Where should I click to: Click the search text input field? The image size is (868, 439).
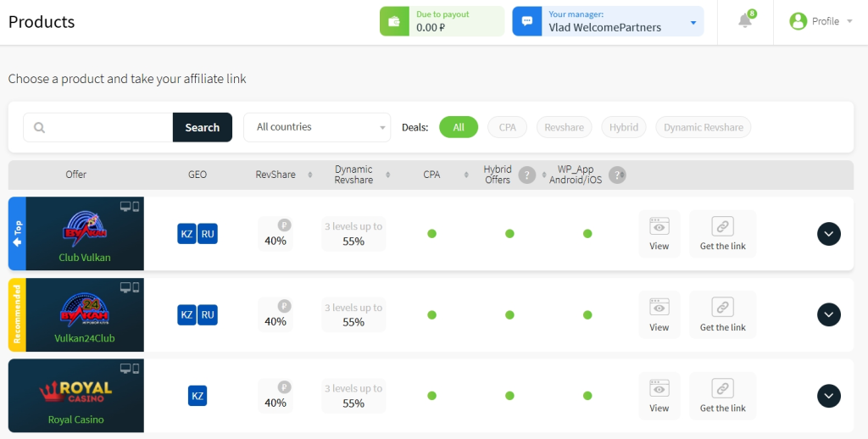tap(98, 127)
